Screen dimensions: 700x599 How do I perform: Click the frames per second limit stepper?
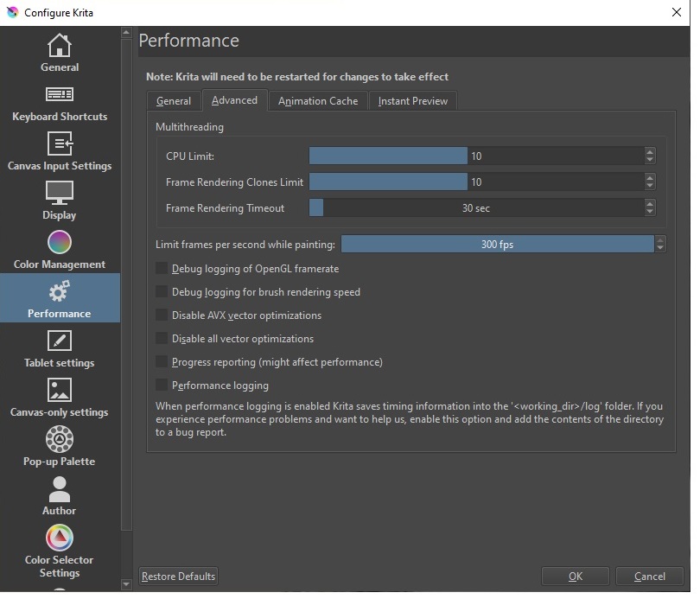660,245
